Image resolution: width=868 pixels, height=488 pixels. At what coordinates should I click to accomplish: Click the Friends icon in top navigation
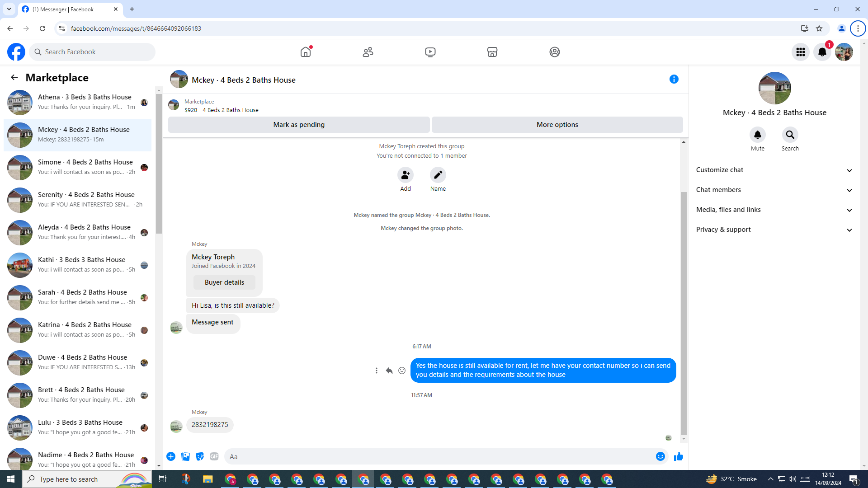(x=368, y=52)
